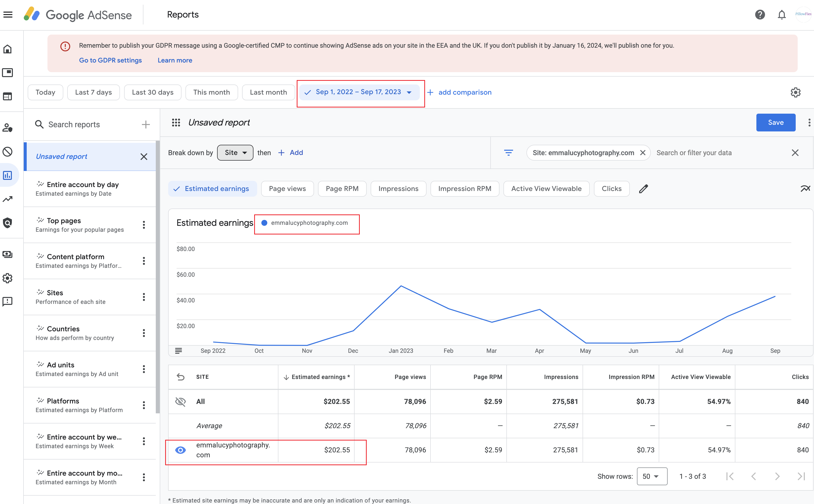Toggle Impressions metric chip
814x504 pixels.
[x=398, y=189]
